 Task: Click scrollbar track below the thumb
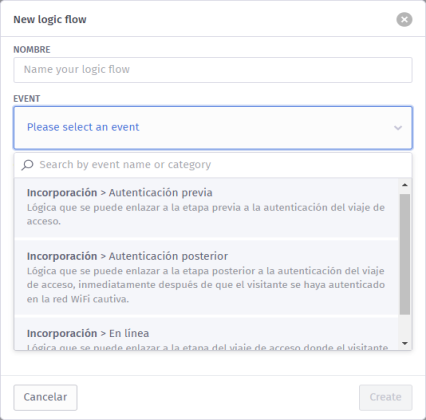405,326
